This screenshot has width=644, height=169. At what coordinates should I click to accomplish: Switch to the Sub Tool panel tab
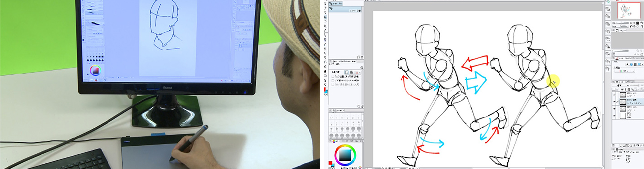(x=336, y=4)
